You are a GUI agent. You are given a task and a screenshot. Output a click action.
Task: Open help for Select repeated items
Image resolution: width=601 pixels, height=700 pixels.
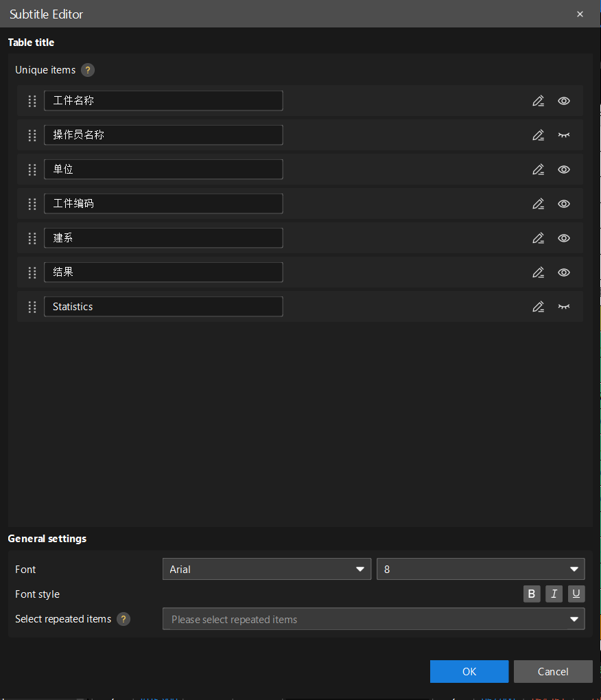pyautogui.click(x=123, y=618)
